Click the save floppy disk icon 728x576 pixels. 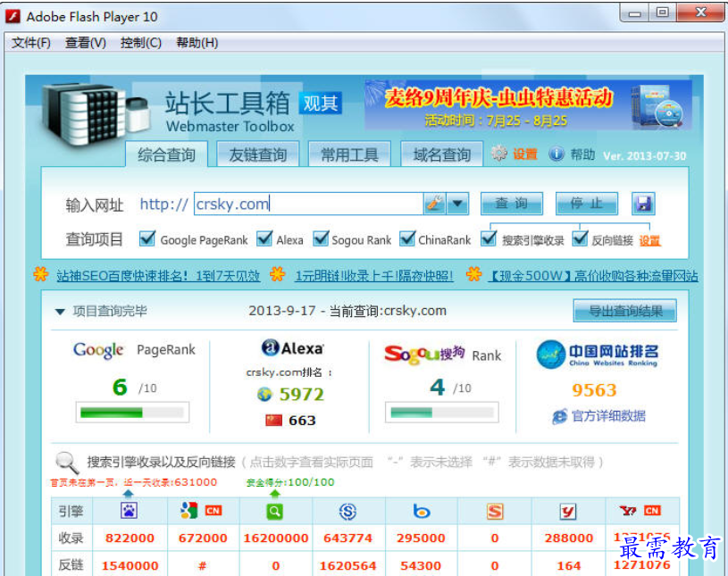(x=643, y=204)
